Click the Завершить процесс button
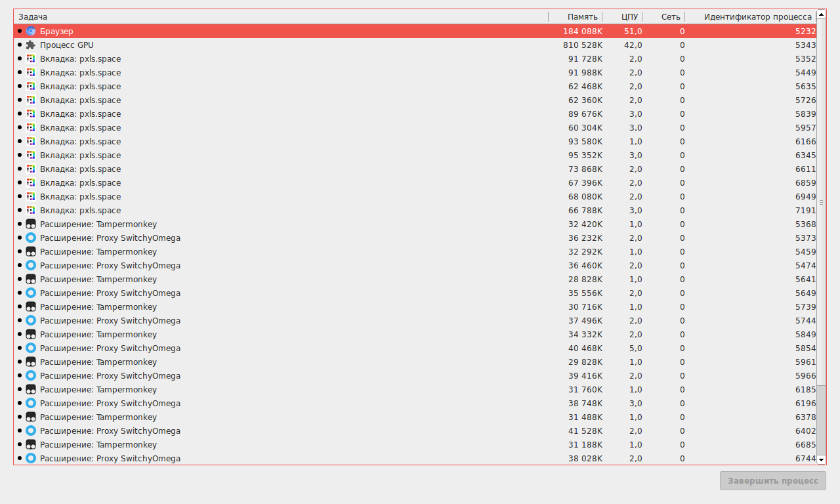 [x=773, y=481]
